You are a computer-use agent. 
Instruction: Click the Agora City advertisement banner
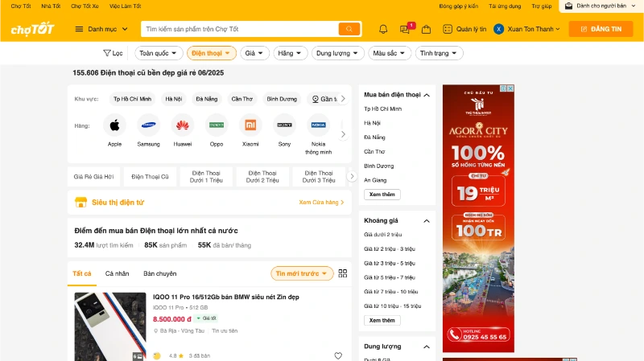[478, 219]
